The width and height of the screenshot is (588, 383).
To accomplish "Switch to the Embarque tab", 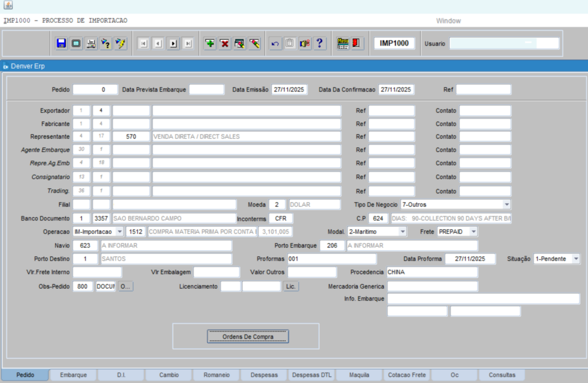I will pyautogui.click(x=73, y=375).
